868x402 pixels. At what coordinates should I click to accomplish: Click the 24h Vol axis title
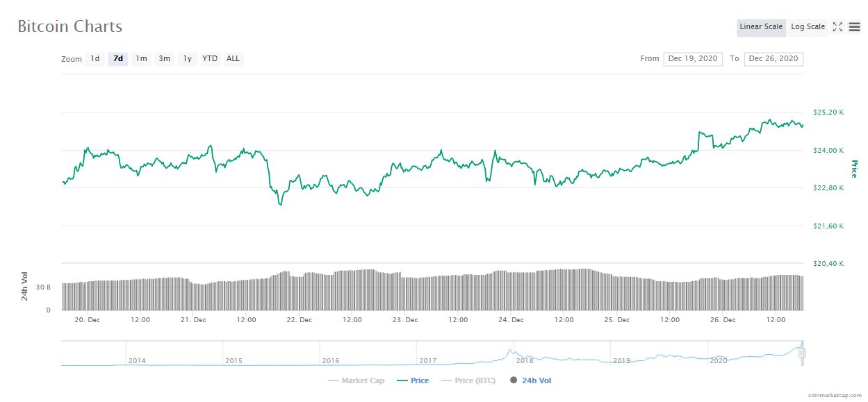(x=25, y=287)
